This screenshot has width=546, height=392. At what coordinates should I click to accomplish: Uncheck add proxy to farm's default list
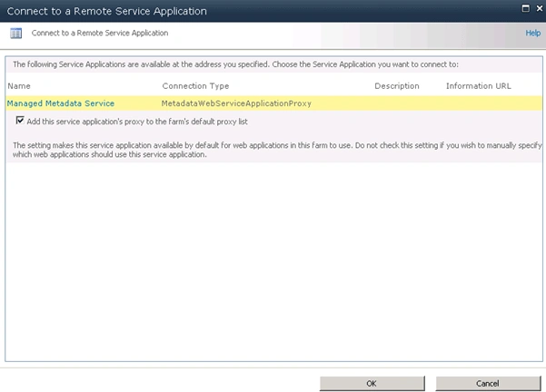tap(20, 121)
